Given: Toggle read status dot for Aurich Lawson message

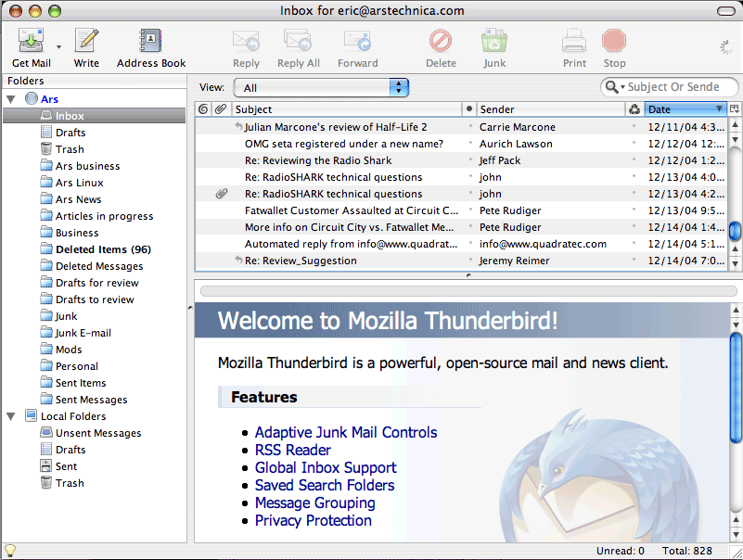Looking at the screenshot, I should [470, 143].
